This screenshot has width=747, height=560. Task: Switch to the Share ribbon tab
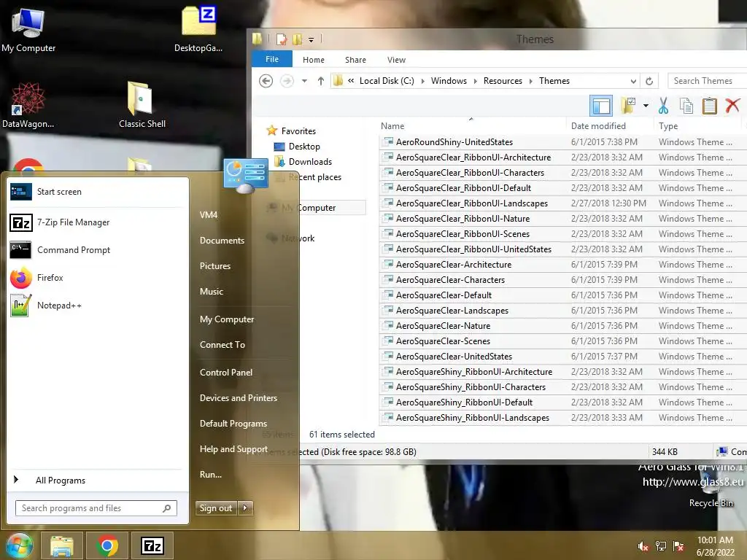(x=355, y=60)
